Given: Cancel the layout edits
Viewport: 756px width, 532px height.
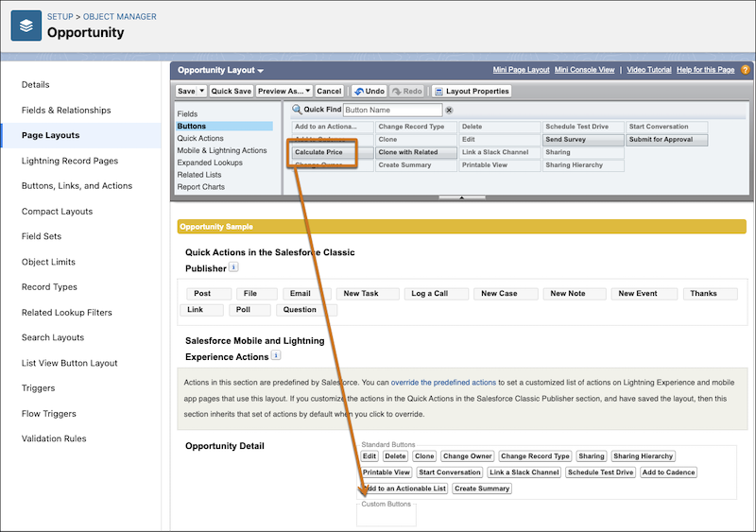Looking at the screenshot, I should pyautogui.click(x=329, y=91).
